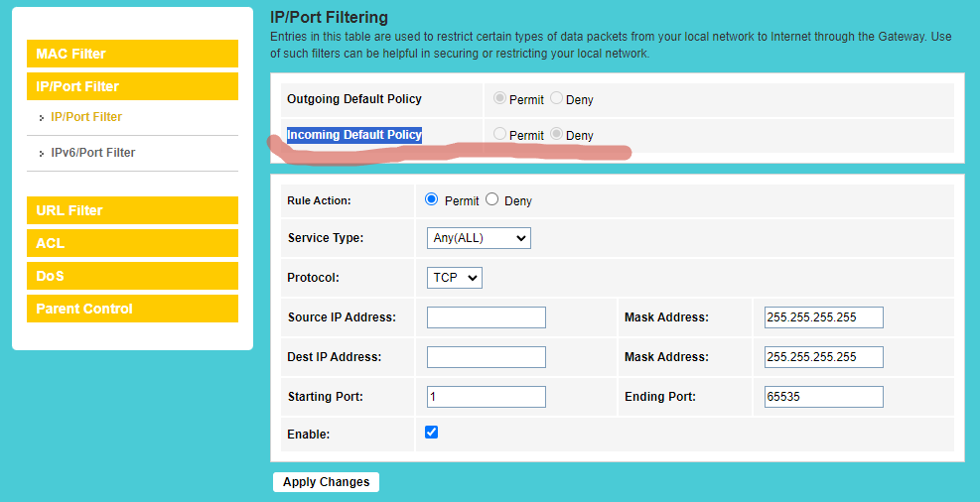The height and width of the screenshot is (502, 980).
Task: Open the IP/Port Filter section
Action: [132, 86]
